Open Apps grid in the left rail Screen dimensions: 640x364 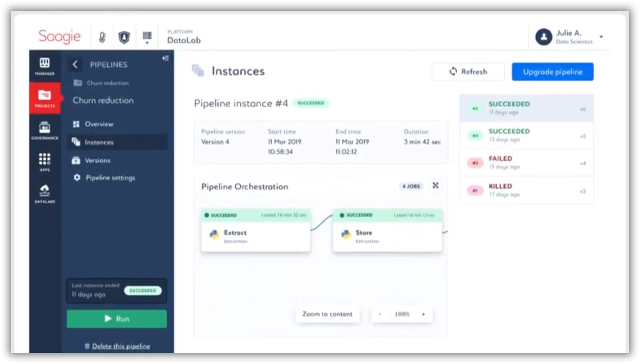tap(45, 162)
